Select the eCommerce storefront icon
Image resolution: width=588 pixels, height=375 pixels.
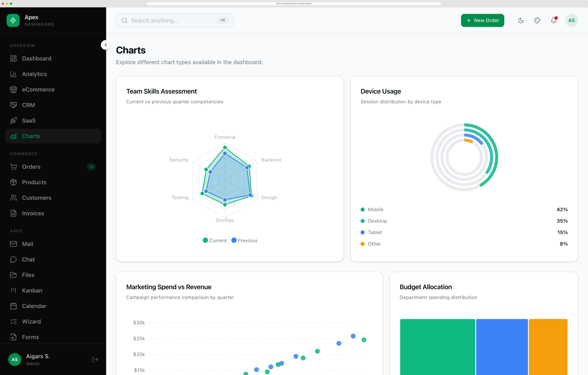tap(13, 89)
